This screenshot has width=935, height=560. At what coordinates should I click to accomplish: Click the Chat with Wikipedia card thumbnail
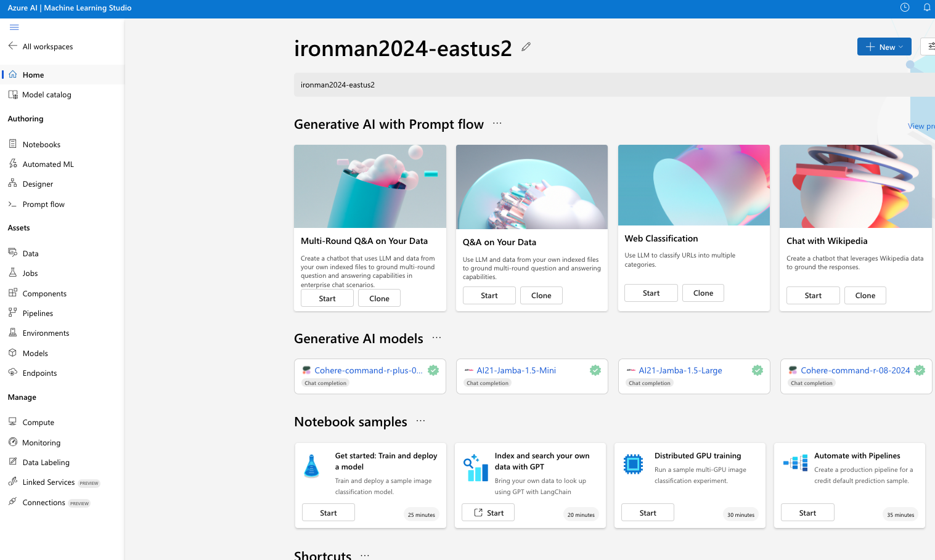pos(855,186)
